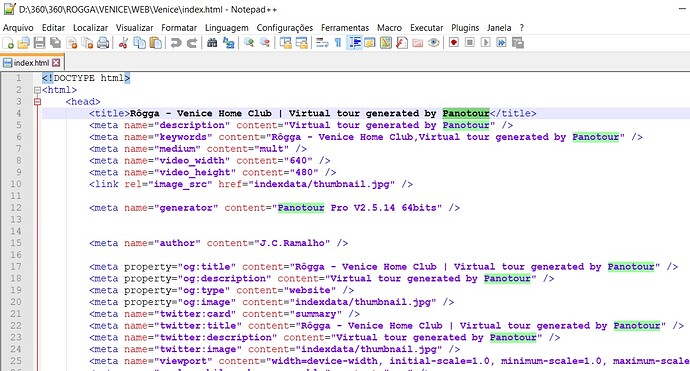Zoom out with the magnifier minus icon
This screenshot has width=690, height=371.
(265, 43)
